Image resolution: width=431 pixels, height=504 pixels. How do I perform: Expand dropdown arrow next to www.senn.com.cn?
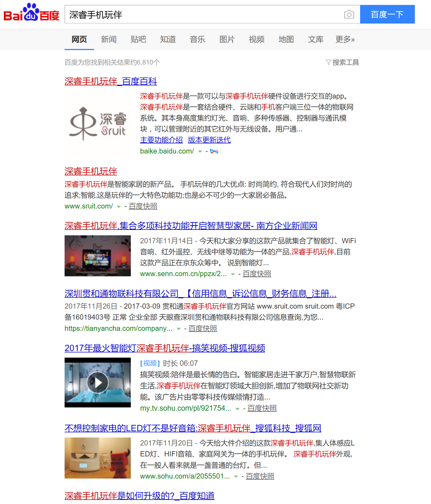233,274
